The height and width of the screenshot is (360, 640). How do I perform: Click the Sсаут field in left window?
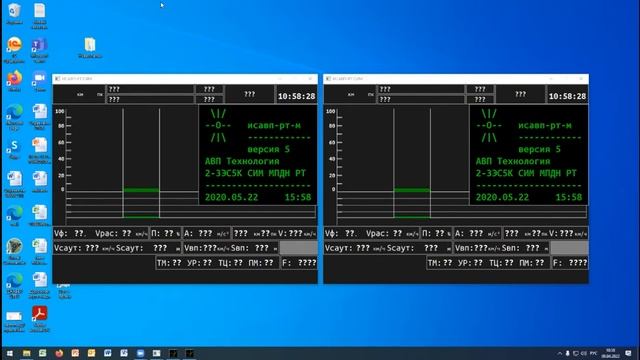pyautogui.click(x=148, y=248)
